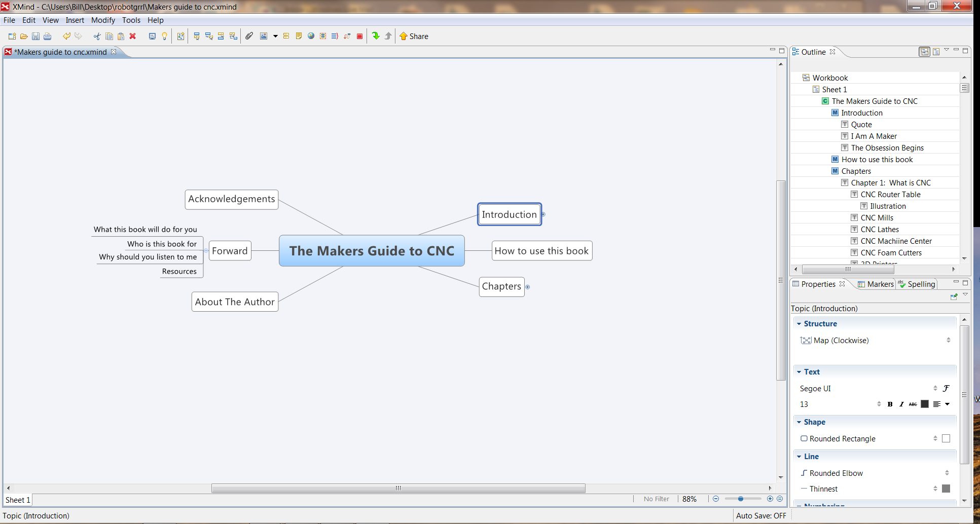Click the shape fill white swatch
The width and height of the screenshot is (980, 524).
coord(946,438)
